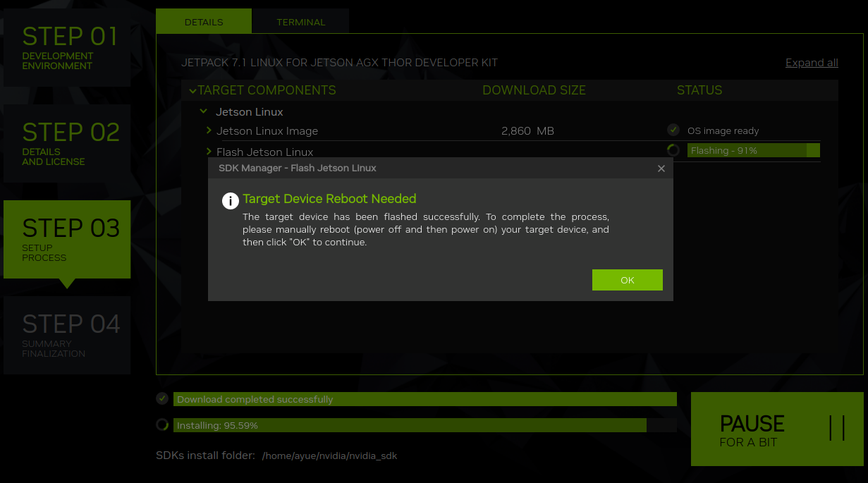Go to STEP 01 Development Environment
Image resolution: width=868 pixels, height=483 pixels.
[x=67, y=47]
